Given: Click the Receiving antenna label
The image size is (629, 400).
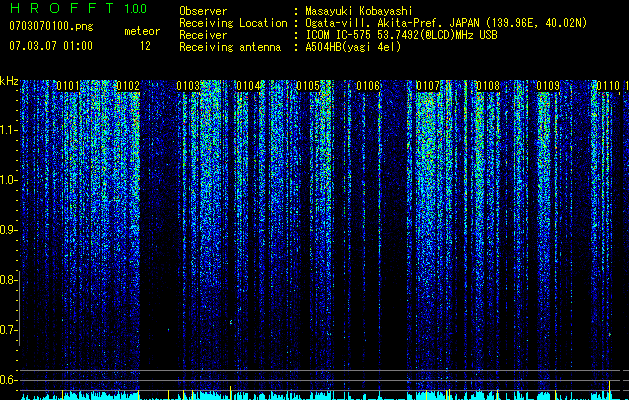Looking at the screenshot, I should 230,47.
